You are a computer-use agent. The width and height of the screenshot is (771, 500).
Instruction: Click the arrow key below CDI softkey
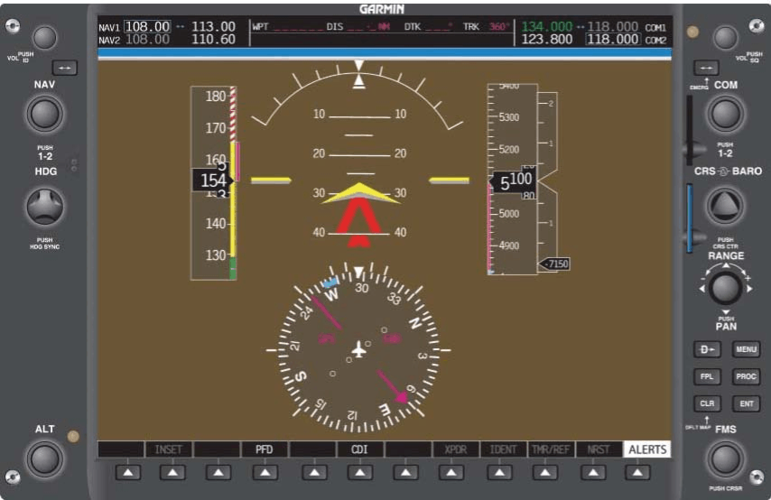(360, 473)
